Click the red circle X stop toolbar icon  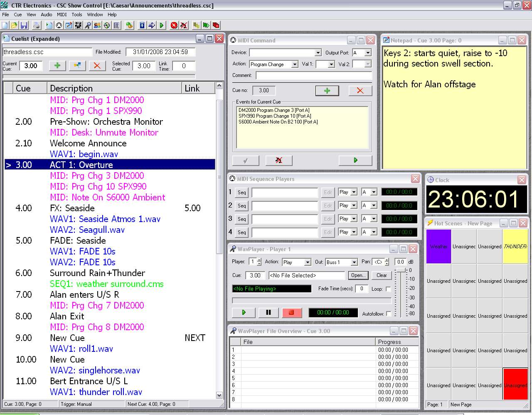(174, 25)
